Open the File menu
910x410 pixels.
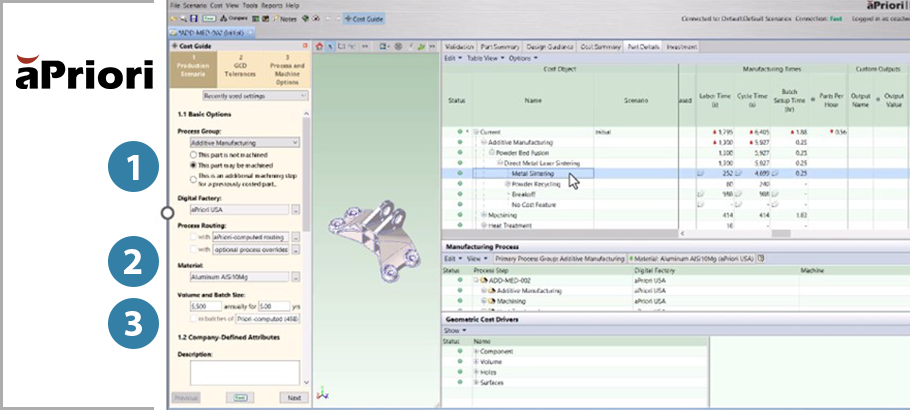(175, 5)
